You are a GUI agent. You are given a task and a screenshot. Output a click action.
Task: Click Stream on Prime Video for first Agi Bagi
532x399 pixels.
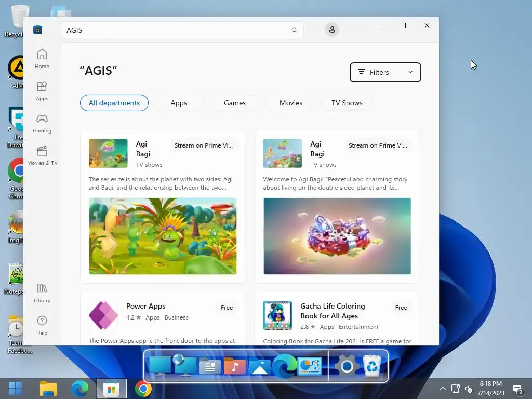click(x=204, y=145)
